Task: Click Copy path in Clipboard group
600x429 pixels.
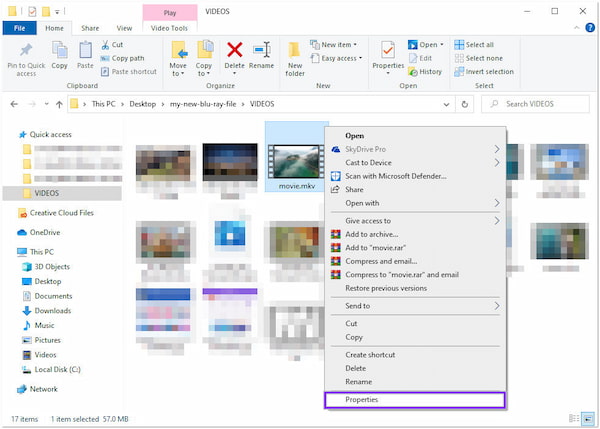Action: tap(122, 58)
